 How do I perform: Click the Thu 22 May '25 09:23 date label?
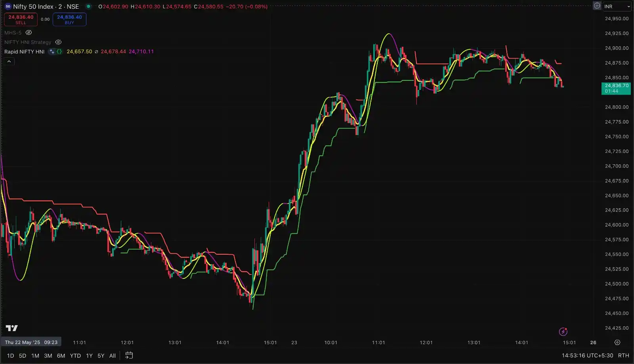click(x=31, y=342)
